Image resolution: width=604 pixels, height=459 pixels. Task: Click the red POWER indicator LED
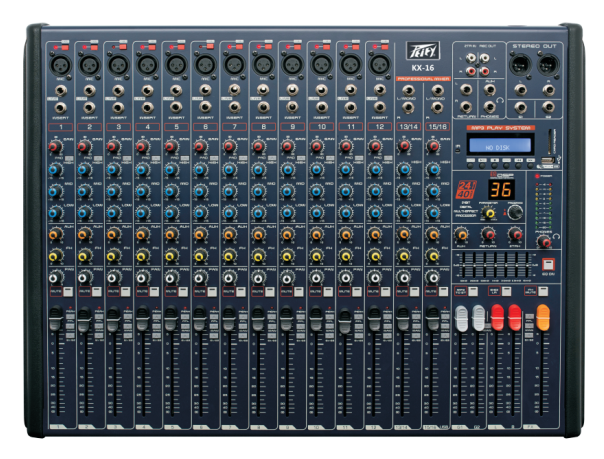click(x=537, y=176)
